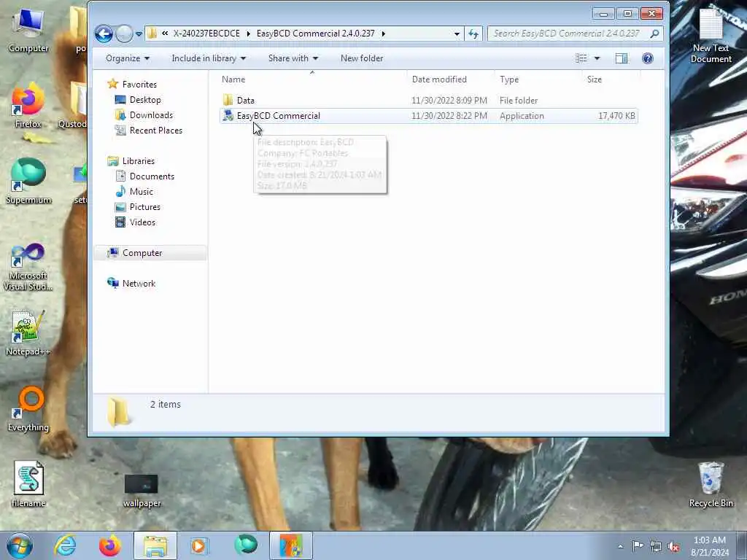The image size is (747, 560).
Task: Click muted volume tray icon
Action: (673, 547)
